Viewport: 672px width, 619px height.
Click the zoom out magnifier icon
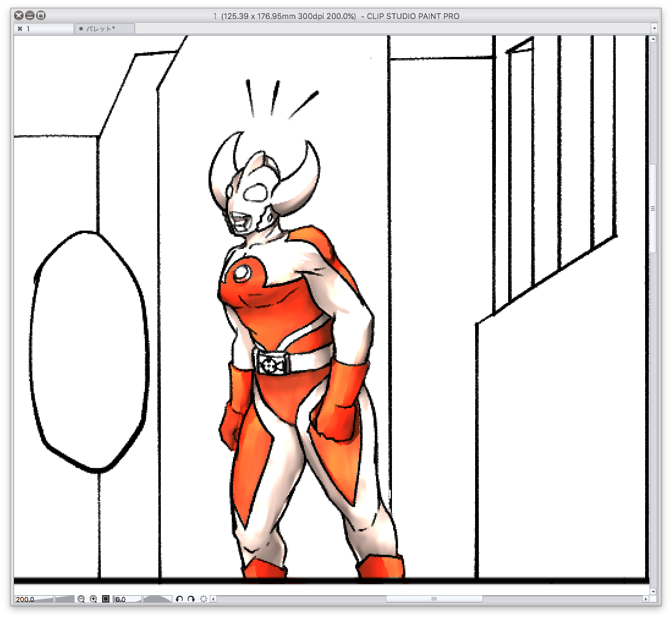(81, 599)
